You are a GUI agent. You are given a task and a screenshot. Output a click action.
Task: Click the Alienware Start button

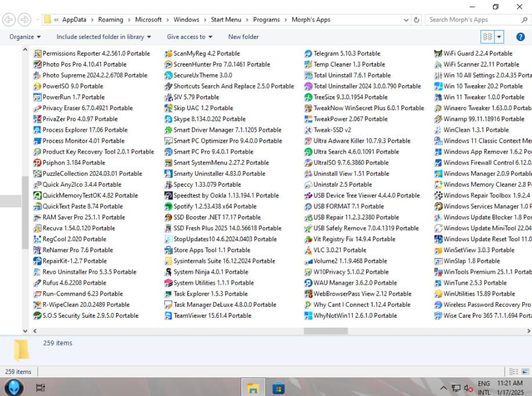(15, 387)
